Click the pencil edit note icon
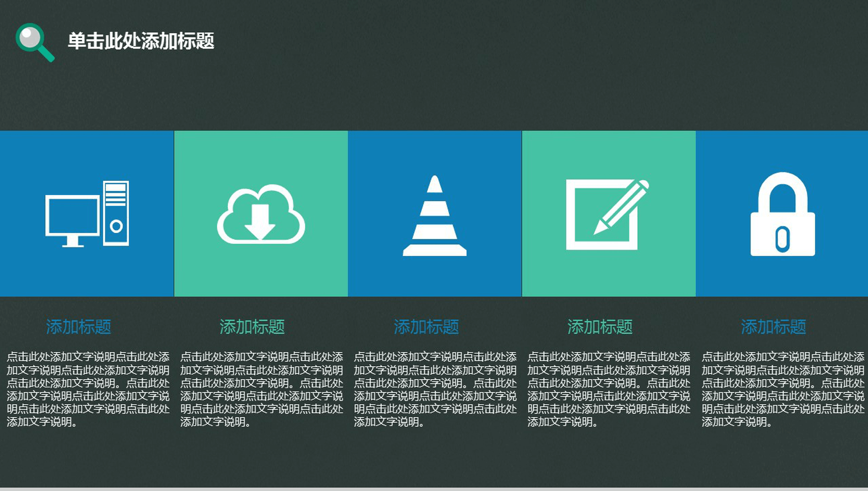This screenshot has height=491, width=868. click(x=608, y=214)
